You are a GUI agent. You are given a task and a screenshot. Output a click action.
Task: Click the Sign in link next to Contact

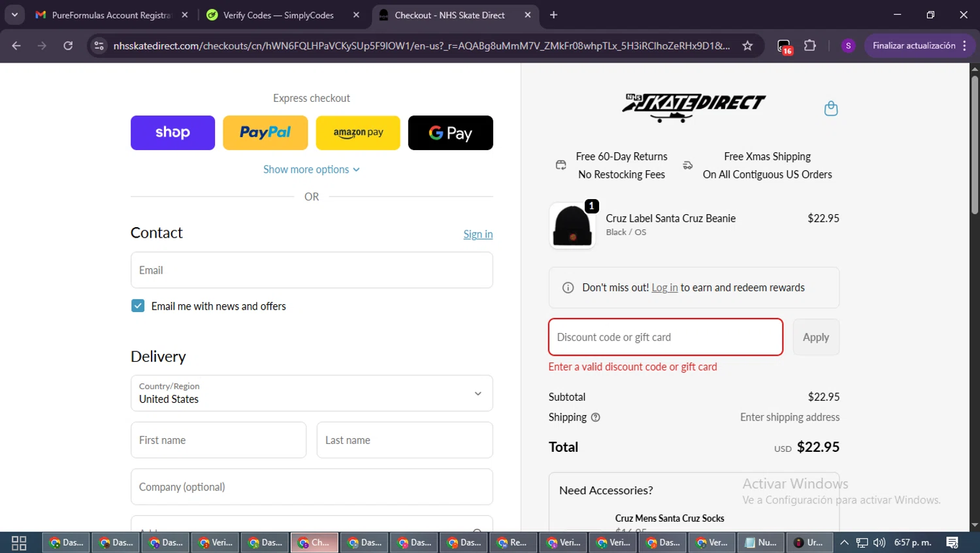(x=478, y=234)
